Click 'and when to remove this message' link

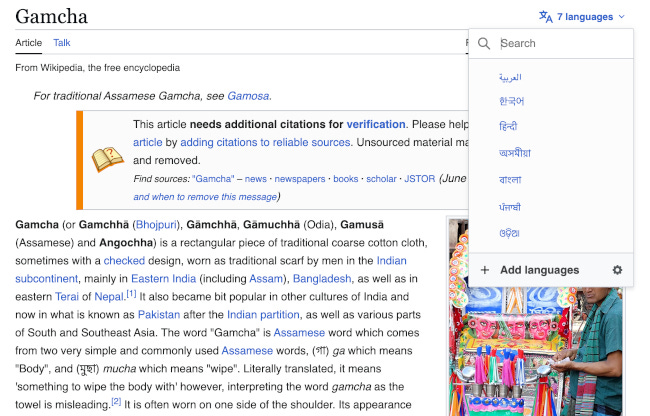point(205,197)
